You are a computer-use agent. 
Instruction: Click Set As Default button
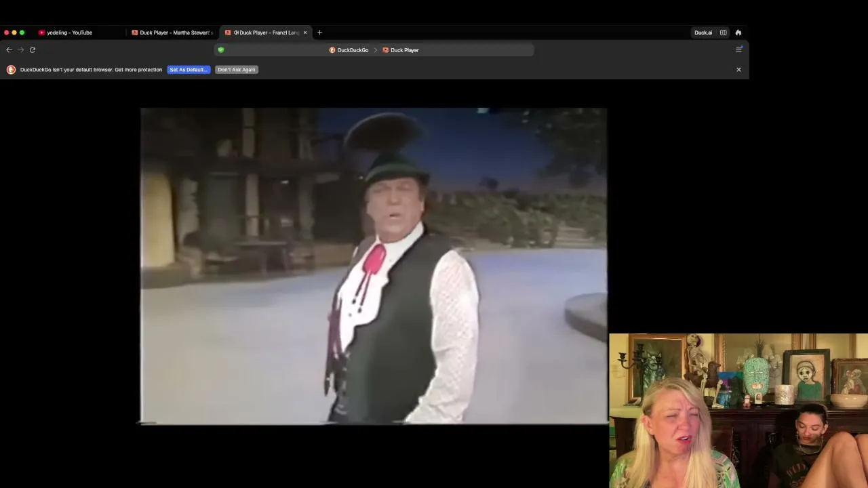coord(189,70)
